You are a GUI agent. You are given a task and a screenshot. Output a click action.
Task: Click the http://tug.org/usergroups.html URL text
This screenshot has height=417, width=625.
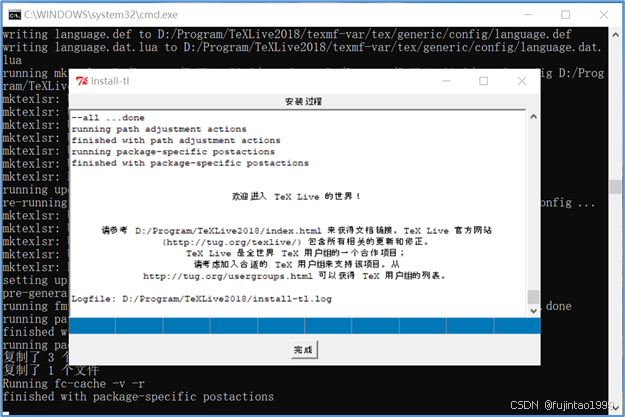pyautogui.click(x=228, y=276)
